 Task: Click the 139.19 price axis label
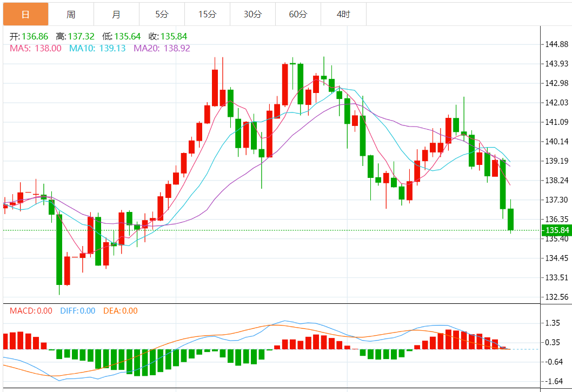click(x=557, y=161)
